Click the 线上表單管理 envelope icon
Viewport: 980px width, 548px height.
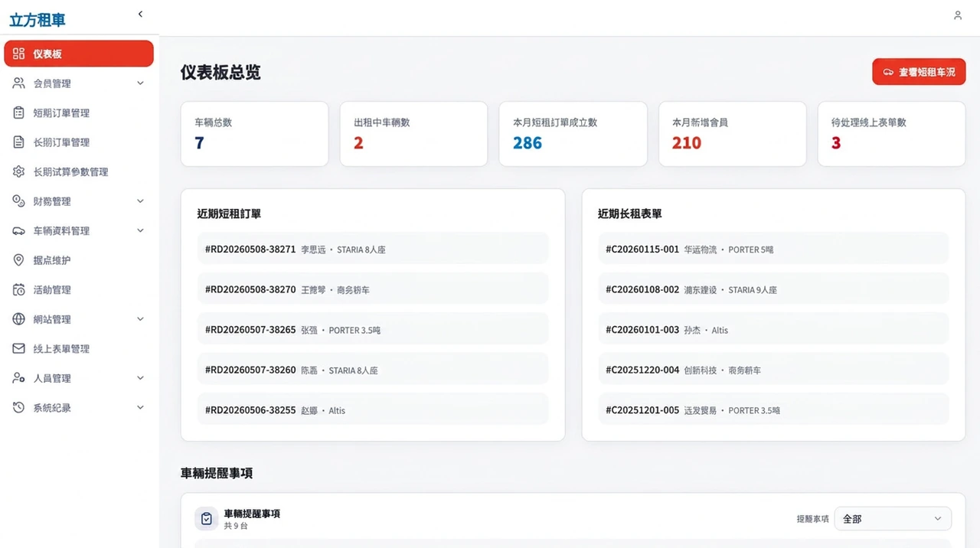19,348
